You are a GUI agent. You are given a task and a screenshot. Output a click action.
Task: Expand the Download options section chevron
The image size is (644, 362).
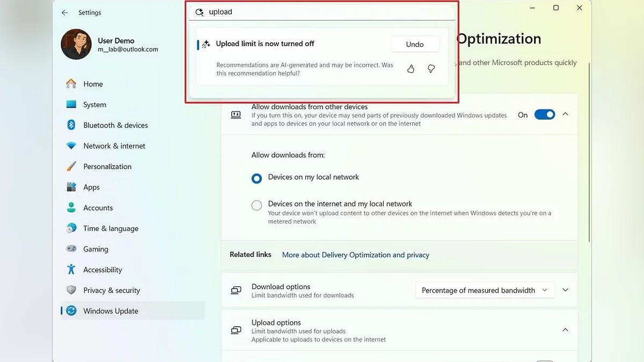tap(565, 290)
